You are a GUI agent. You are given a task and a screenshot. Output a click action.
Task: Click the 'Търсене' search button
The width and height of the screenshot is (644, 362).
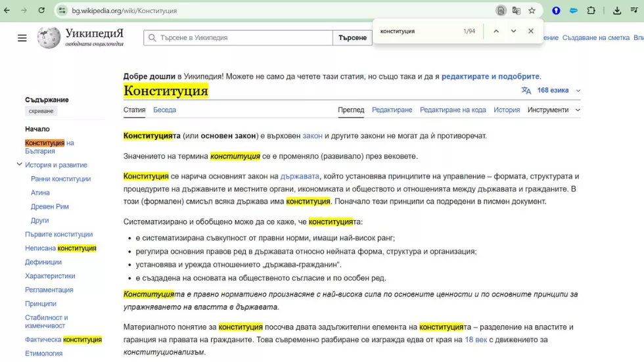[x=352, y=38]
